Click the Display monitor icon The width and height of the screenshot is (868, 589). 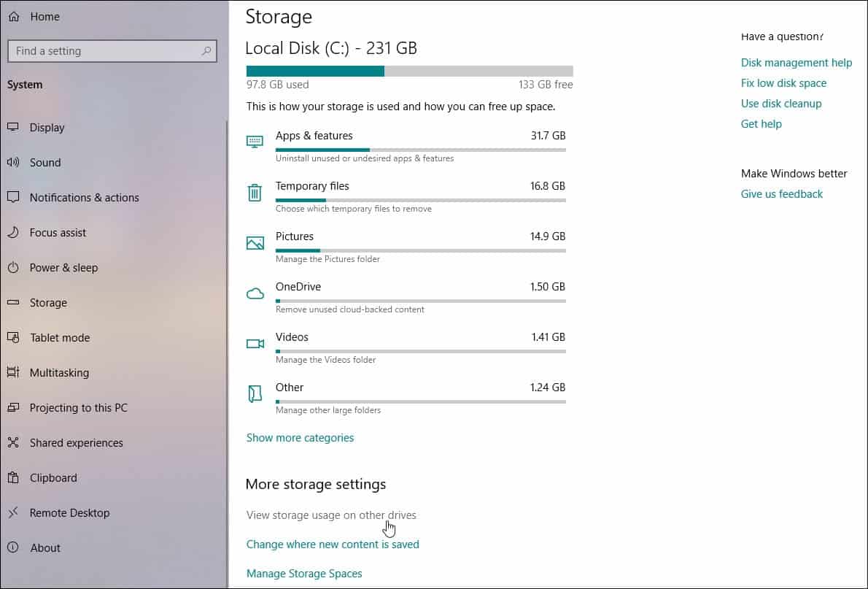point(13,128)
